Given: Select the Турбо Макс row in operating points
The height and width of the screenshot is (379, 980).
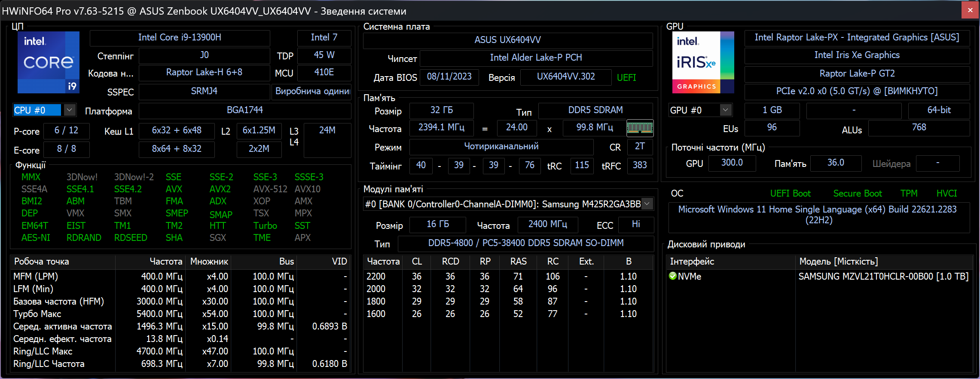Looking at the screenshot, I should point(37,314).
